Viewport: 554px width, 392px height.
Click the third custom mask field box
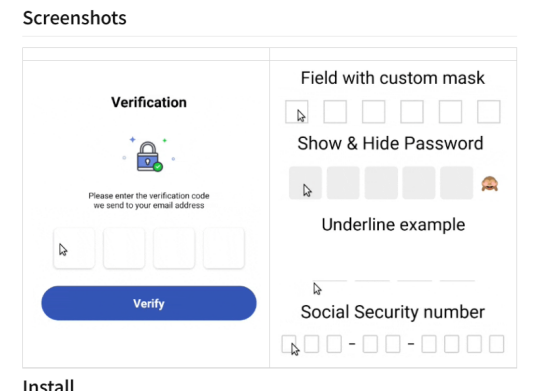(x=373, y=112)
